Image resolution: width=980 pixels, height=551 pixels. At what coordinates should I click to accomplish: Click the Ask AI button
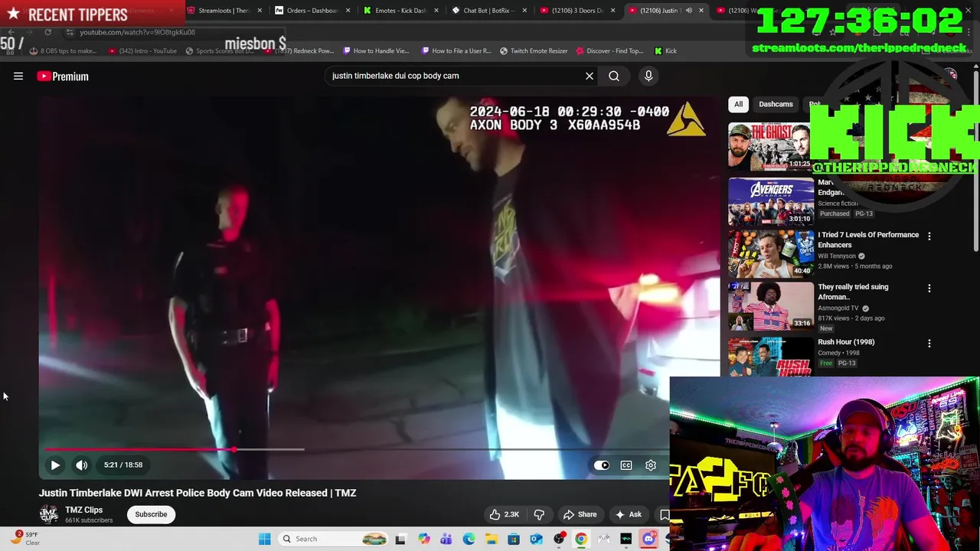pos(628,514)
